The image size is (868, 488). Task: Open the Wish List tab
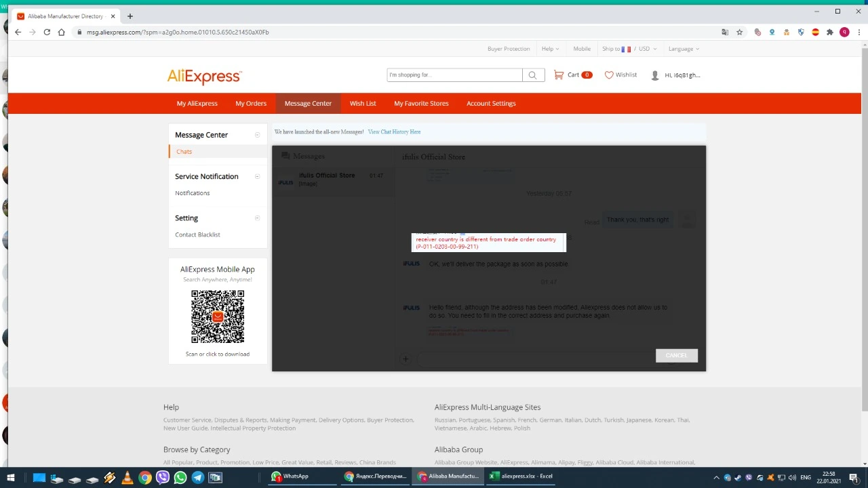[x=363, y=104]
